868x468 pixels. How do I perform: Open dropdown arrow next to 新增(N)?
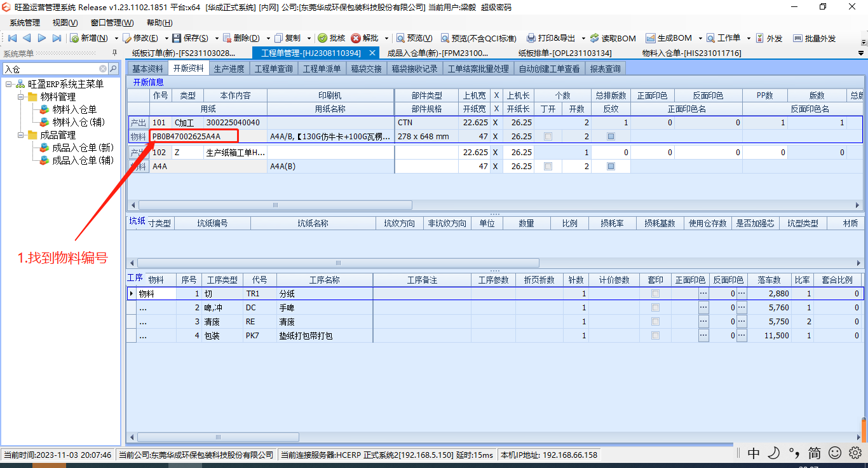[x=116, y=38]
